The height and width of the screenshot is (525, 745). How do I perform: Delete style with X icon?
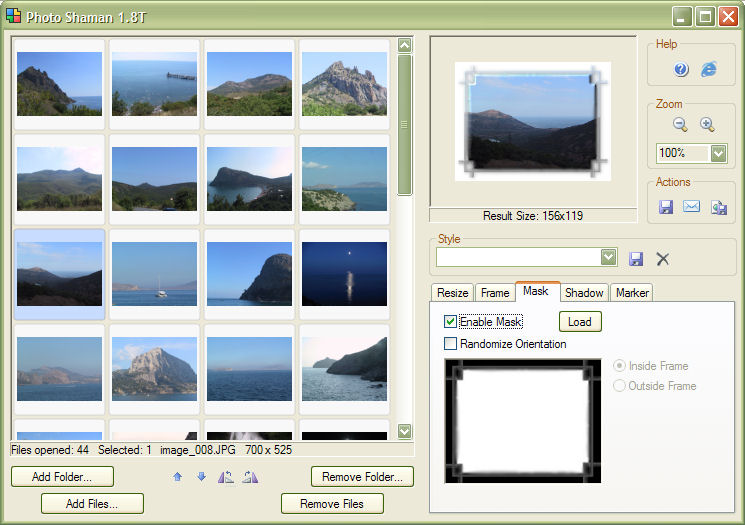point(662,259)
